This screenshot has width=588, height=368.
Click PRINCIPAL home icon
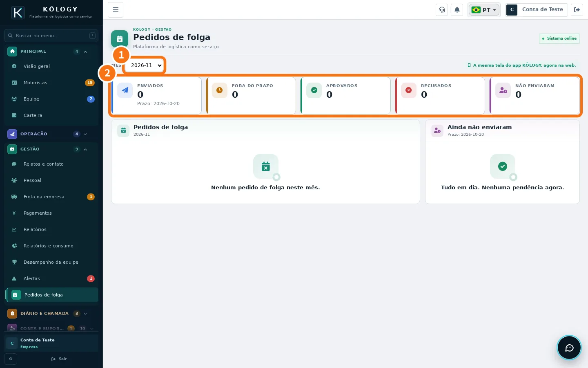point(12,52)
